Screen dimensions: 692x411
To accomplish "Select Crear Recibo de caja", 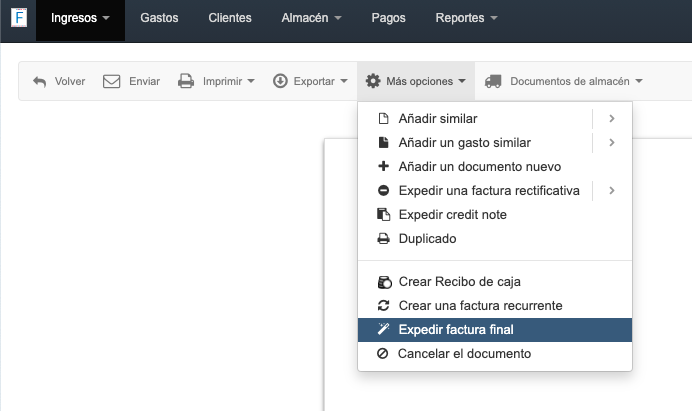I will tap(459, 282).
